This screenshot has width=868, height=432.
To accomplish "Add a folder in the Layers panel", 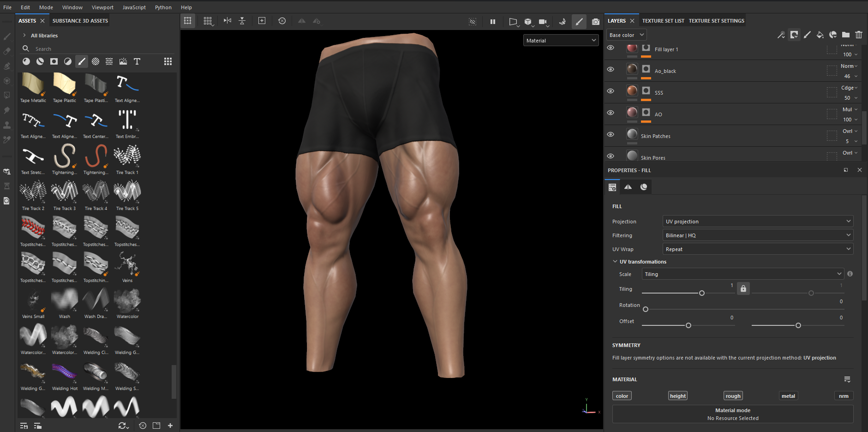I will [845, 35].
